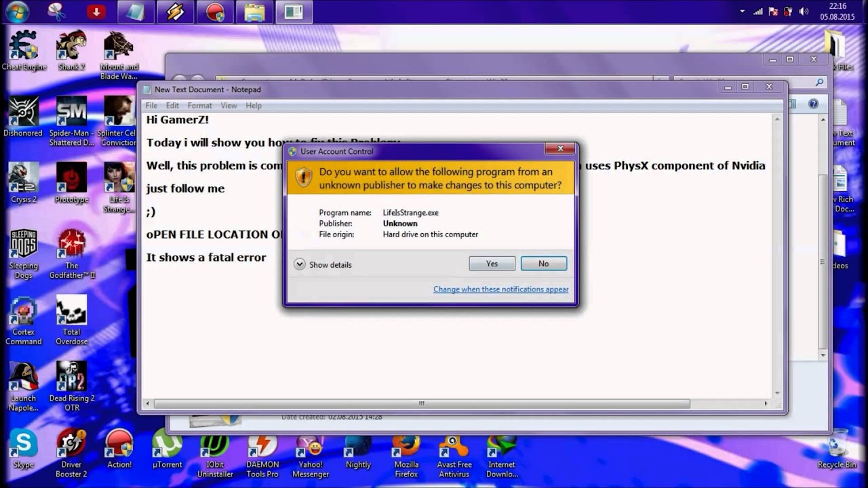
Task: Select Crysis 2 desktop shortcut
Action: pos(24,183)
